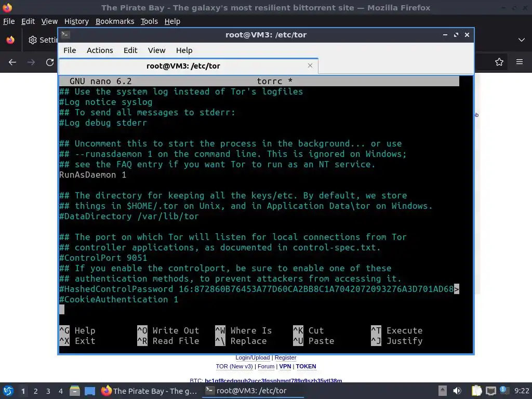Open the terminal's File menu
The image size is (532, 399).
70,50
